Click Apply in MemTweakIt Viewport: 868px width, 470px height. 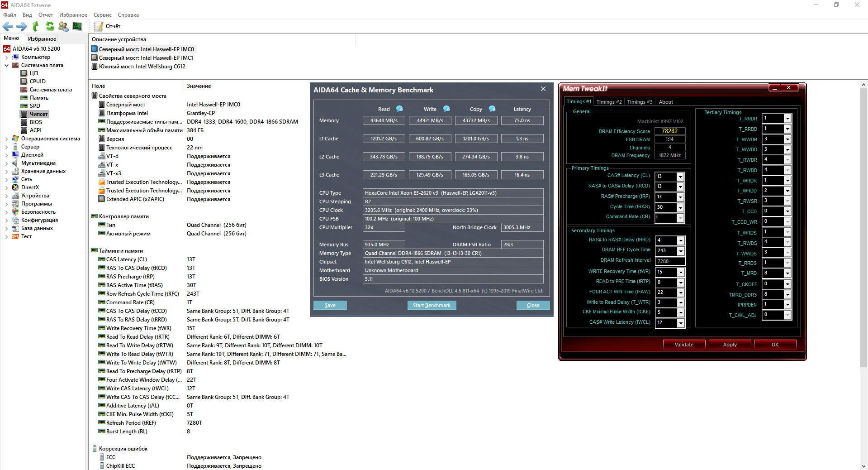click(x=730, y=345)
